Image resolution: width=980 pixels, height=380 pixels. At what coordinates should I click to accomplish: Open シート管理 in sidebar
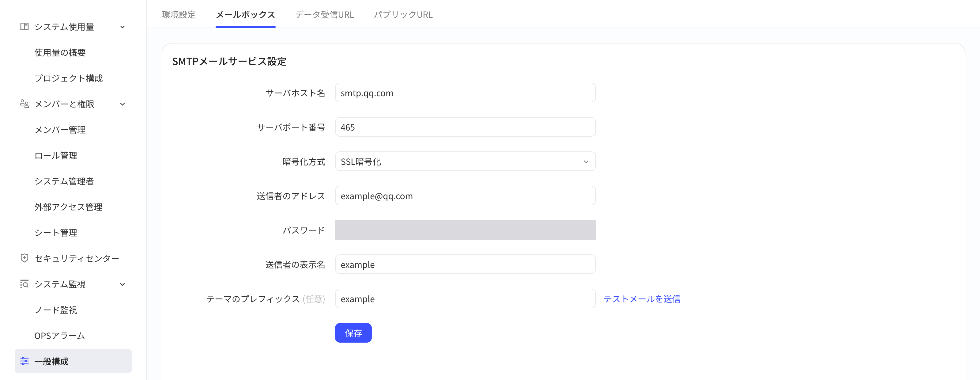tap(56, 233)
